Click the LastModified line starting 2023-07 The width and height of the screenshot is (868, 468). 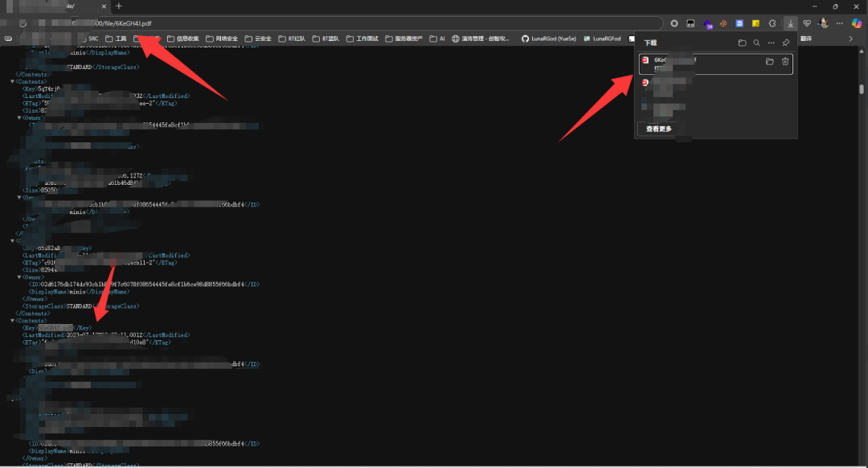106,335
